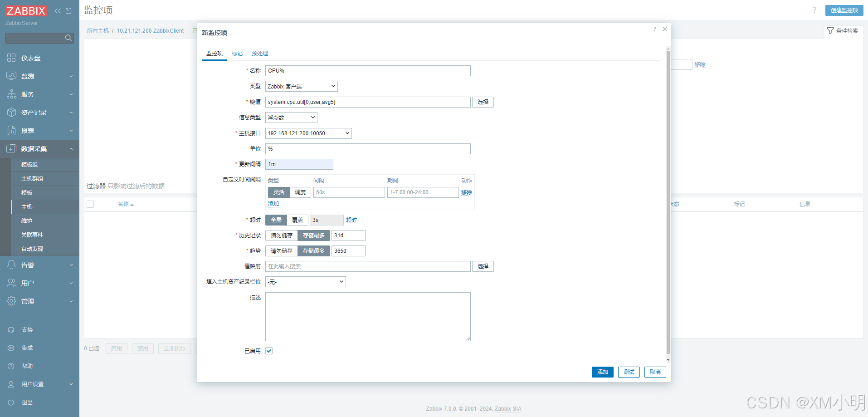Click 添加 link under custom intervals
The height and width of the screenshot is (417, 868).
click(273, 204)
